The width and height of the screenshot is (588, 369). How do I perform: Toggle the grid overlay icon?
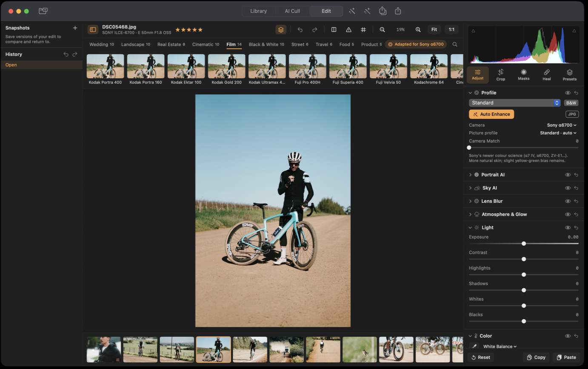pos(363,29)
